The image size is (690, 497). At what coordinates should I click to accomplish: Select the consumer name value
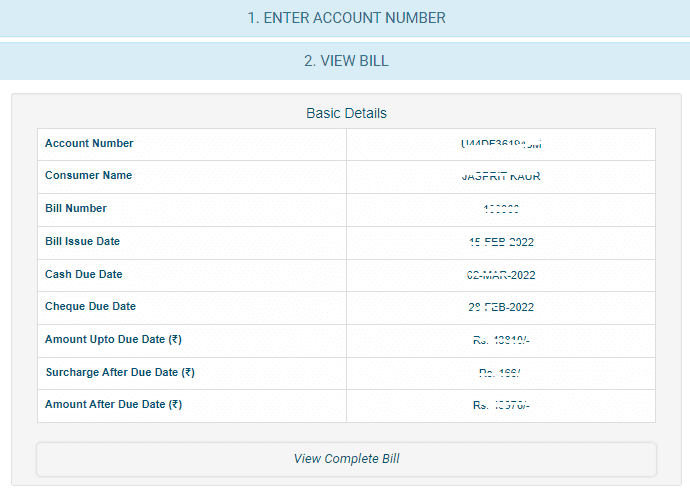click(501, 177)
